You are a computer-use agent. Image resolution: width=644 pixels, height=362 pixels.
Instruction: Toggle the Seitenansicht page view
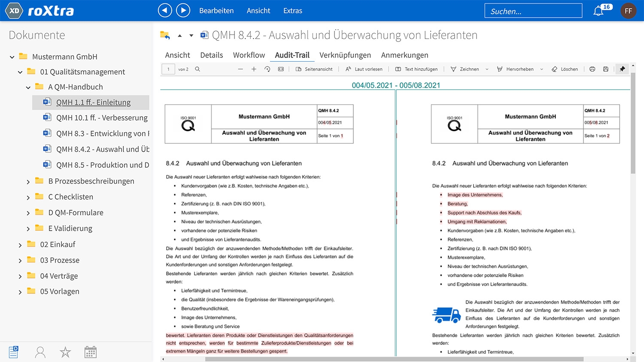tap(314, 69)
